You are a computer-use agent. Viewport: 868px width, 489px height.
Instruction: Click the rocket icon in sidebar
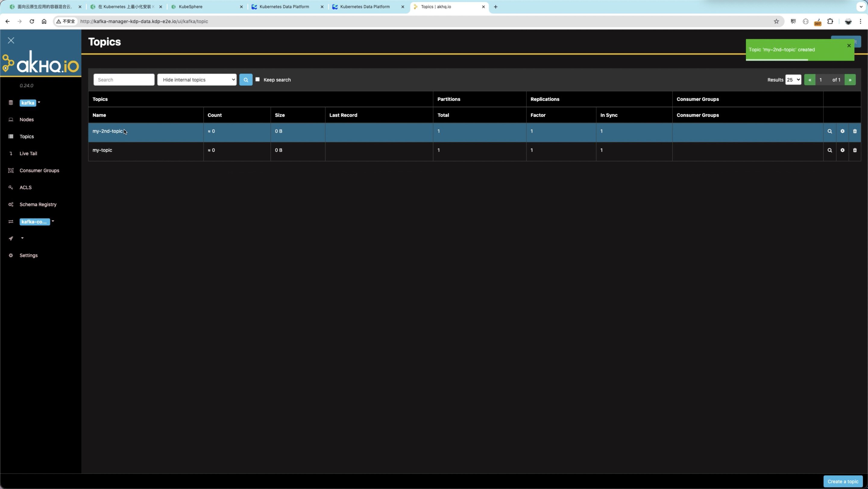point(11,238)
